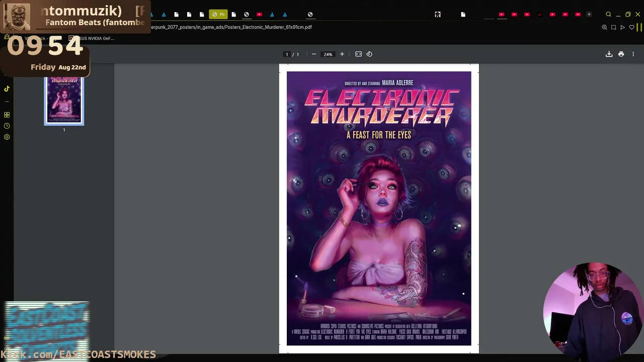Search tabs using the magnifier icon
The height and width of the screenshot is (362, 644).
[608, 14]
